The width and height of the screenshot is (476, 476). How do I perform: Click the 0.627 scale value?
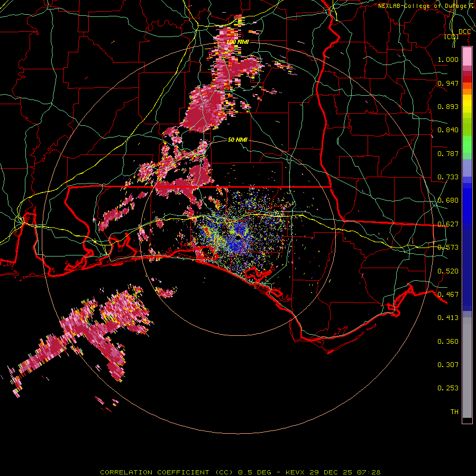click(448, 224)
